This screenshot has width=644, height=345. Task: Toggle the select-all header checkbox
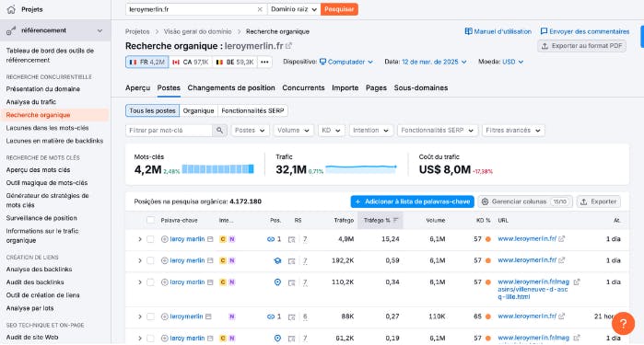tap(151, 220)
